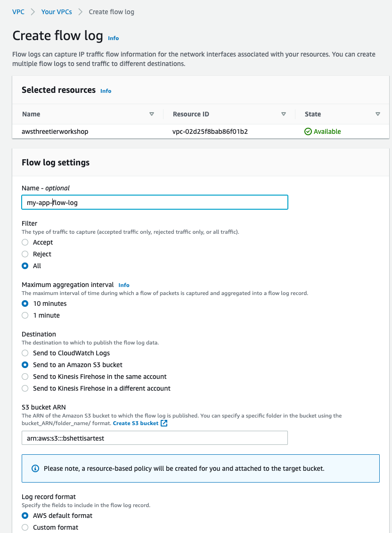Viewport: 392px width, 533px height.
Task: Choose the 1 minute aggregation interval
Action: coord(25,315)
